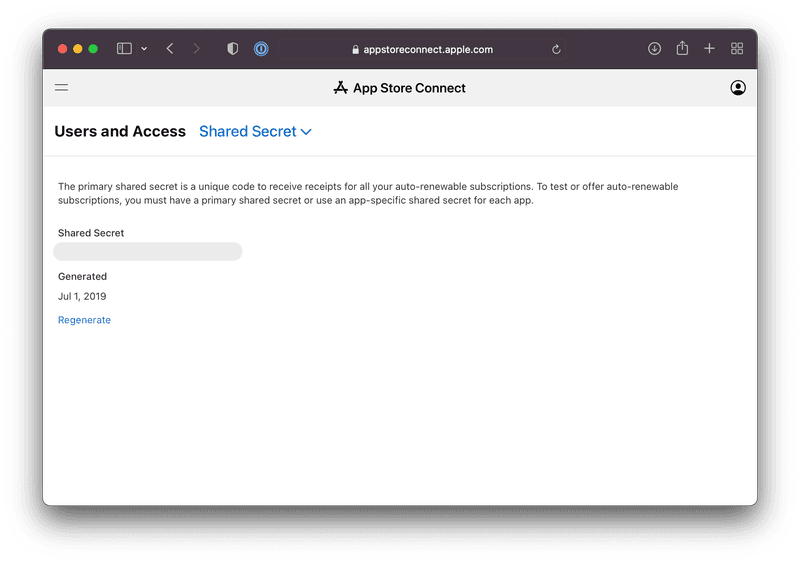Screen dimensions: 800x562
Task: Open the user account profile icon
Action: (x=738, y=88)
